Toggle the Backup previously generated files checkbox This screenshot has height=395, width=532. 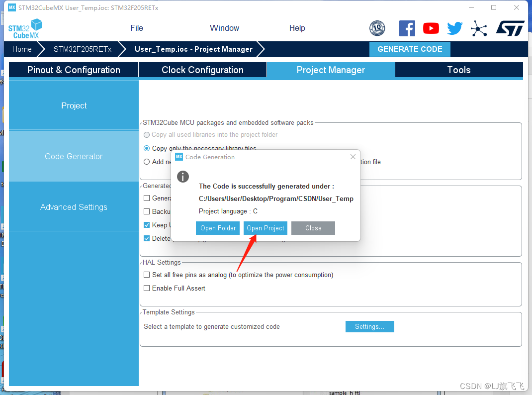pos(147,211)
